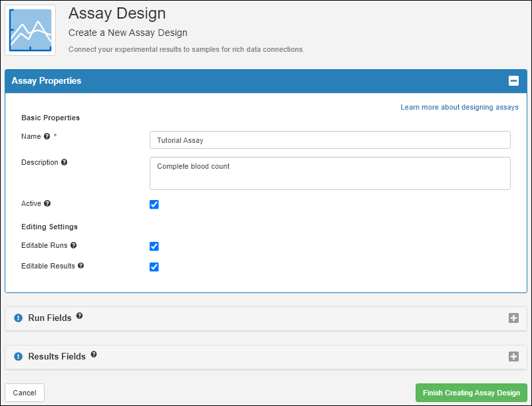Click help icon beside Description label

click(65, 162)
